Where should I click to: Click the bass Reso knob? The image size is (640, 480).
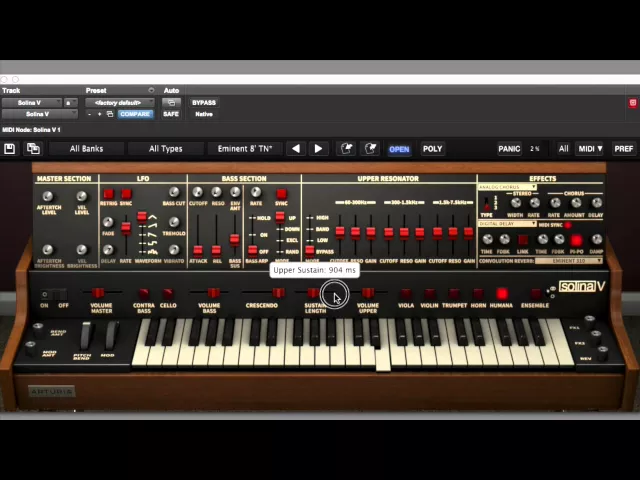coord(217,192)
